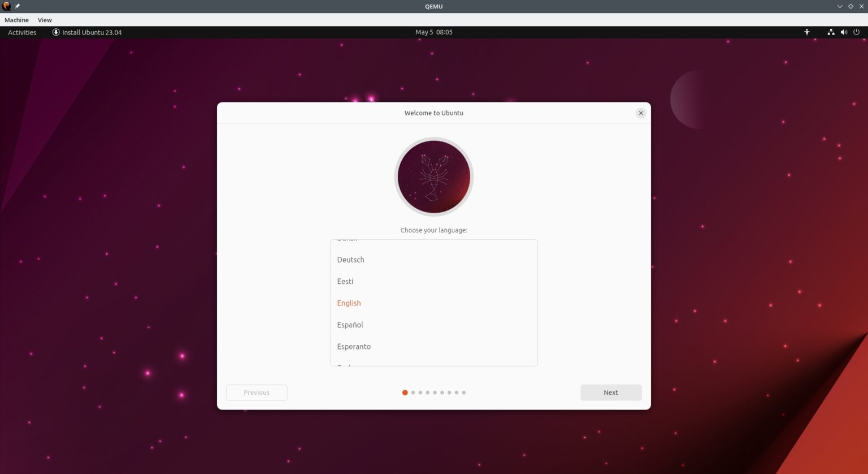This screenshot has height=474, width=868.
Task: Select Deutsch from the language list
Action: (351, 260)
